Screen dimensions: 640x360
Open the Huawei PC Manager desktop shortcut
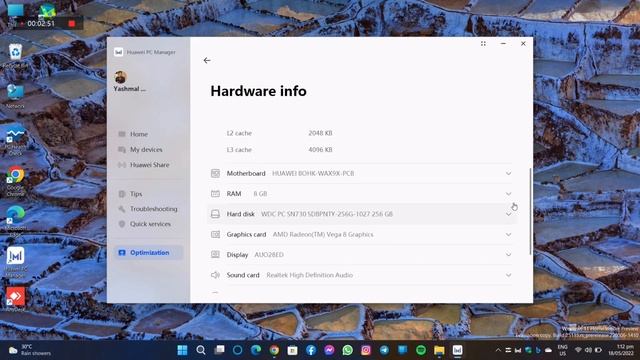pyautogui.click(x=15, y=262)
